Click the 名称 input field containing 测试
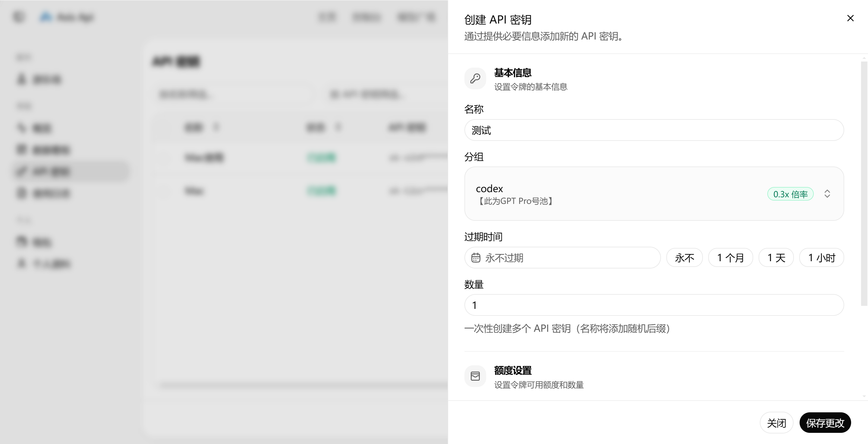Image resolution: width=868 pixels, height=444 pixels. click(654, 130)
